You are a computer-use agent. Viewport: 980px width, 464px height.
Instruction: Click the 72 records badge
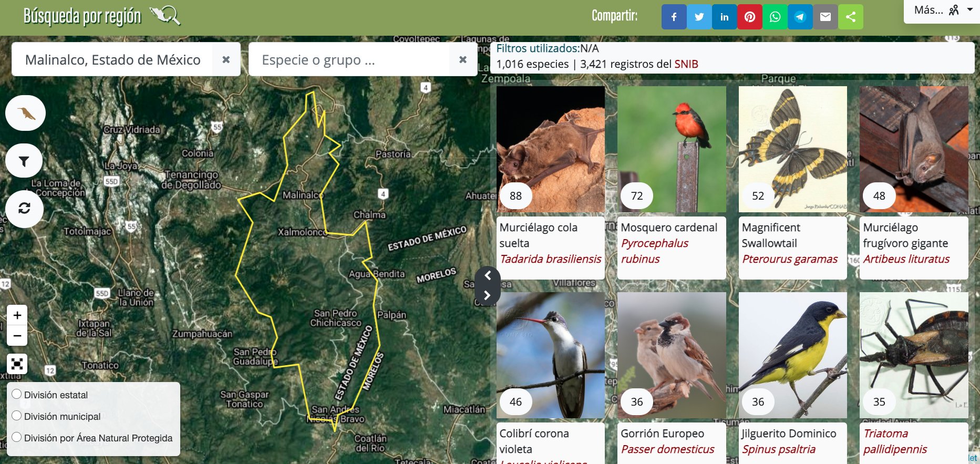637,196
